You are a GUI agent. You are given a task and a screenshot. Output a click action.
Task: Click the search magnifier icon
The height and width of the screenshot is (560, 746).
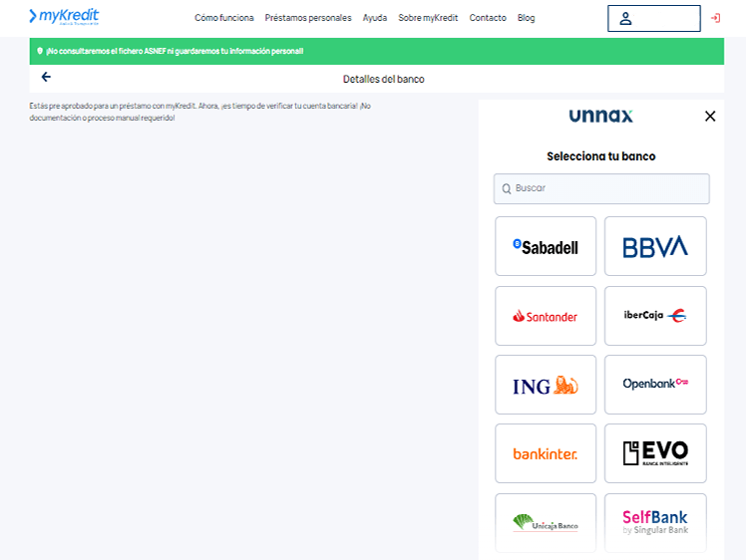pos(507,188)
